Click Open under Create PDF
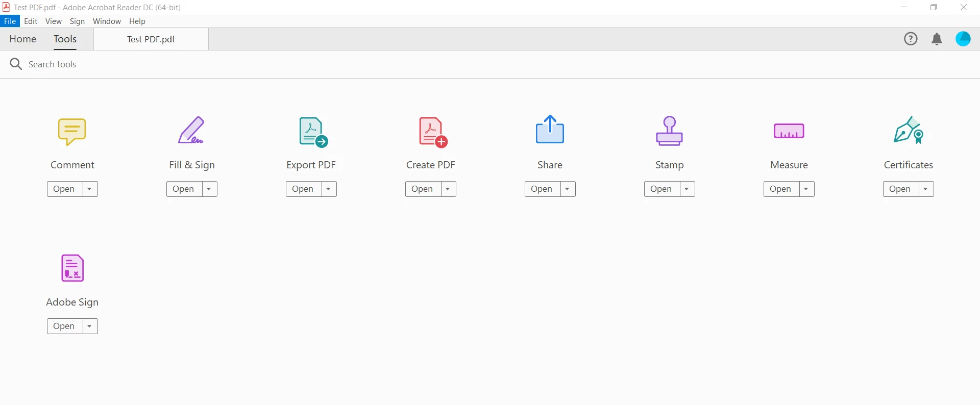 click(423, 189)
